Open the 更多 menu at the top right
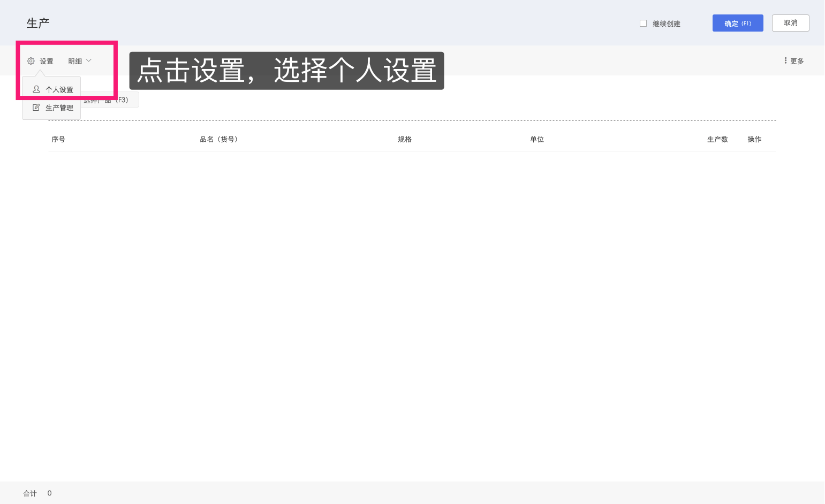 pos(796,60)
